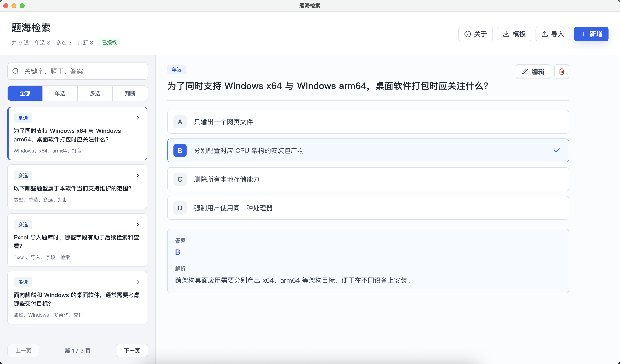This screenshot has width=620, height=364.
Task: Focus the 关键字、题干、答案 search field
Action: click(77, 71)
